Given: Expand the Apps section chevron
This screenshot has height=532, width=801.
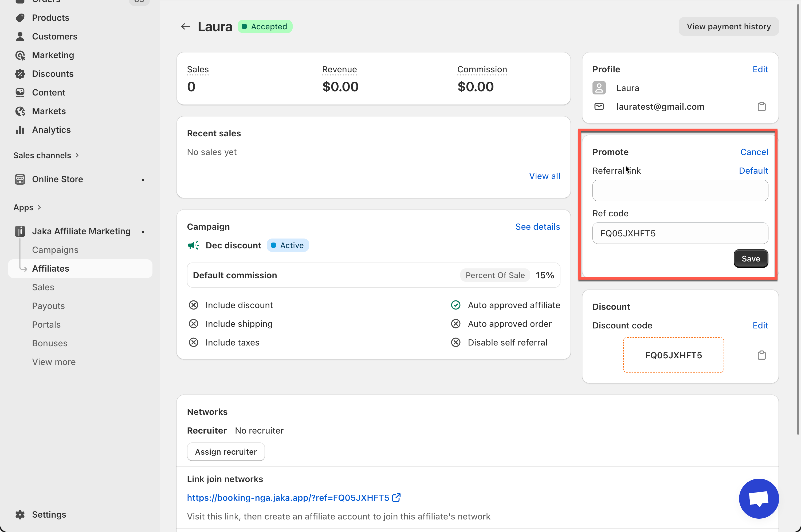Looking at the screenshot, I should tap(40, 207).
